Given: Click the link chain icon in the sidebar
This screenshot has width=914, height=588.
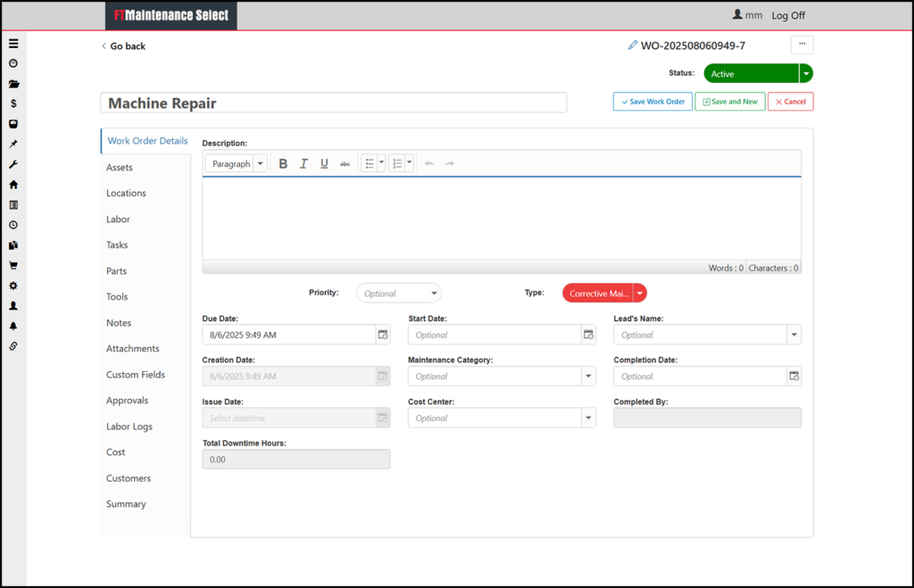Looking at the screenshot, I should point(13,346).
